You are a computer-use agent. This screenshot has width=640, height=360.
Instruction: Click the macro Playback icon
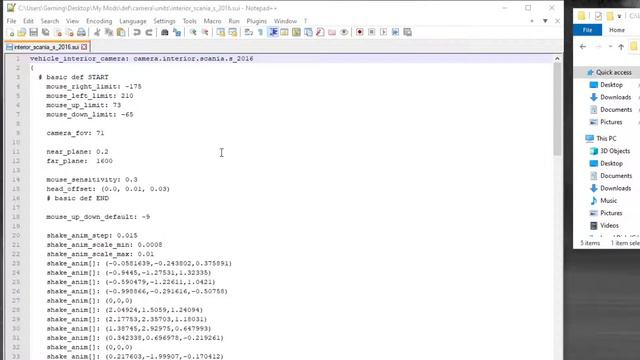(x=384, y=32)
